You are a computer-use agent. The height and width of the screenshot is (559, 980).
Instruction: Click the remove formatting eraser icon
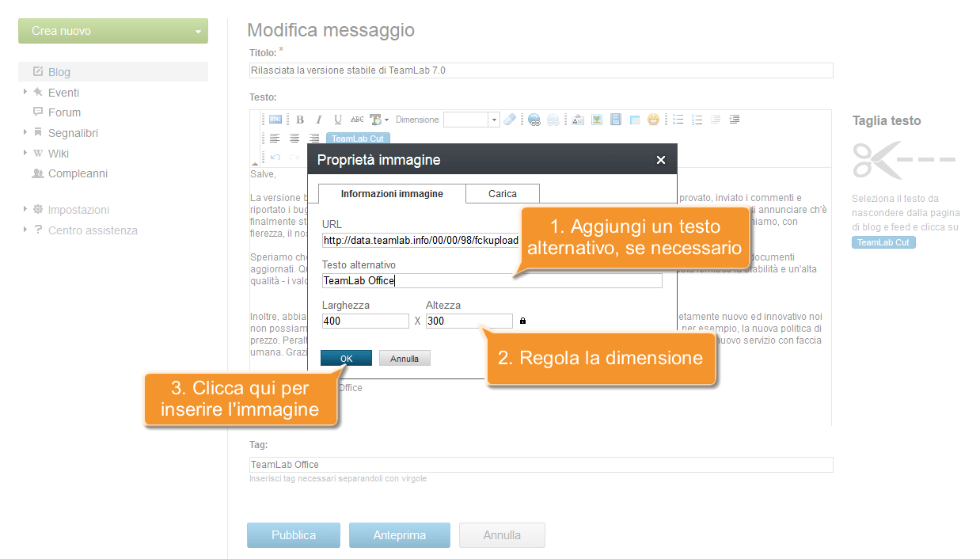510,120
